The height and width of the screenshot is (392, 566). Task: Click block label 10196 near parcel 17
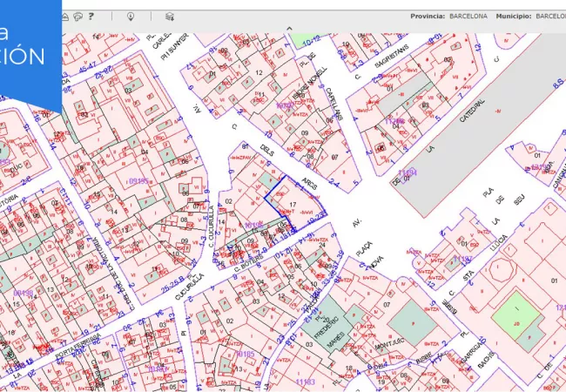click(253, 226)
